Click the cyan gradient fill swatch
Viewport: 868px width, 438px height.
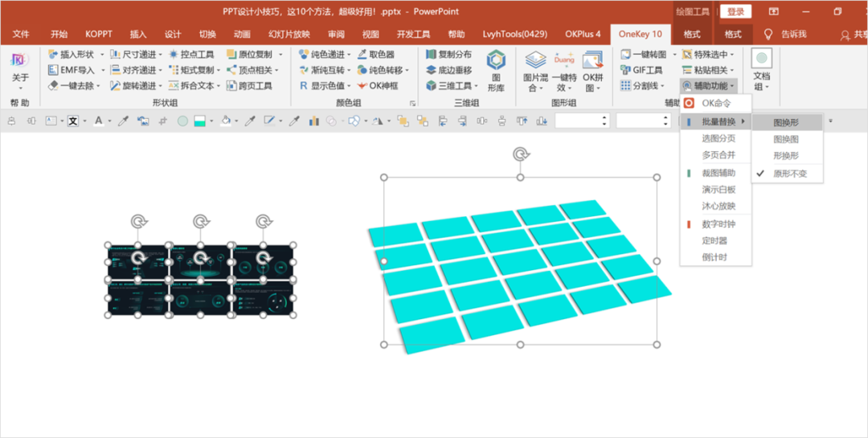pos(200,121)
